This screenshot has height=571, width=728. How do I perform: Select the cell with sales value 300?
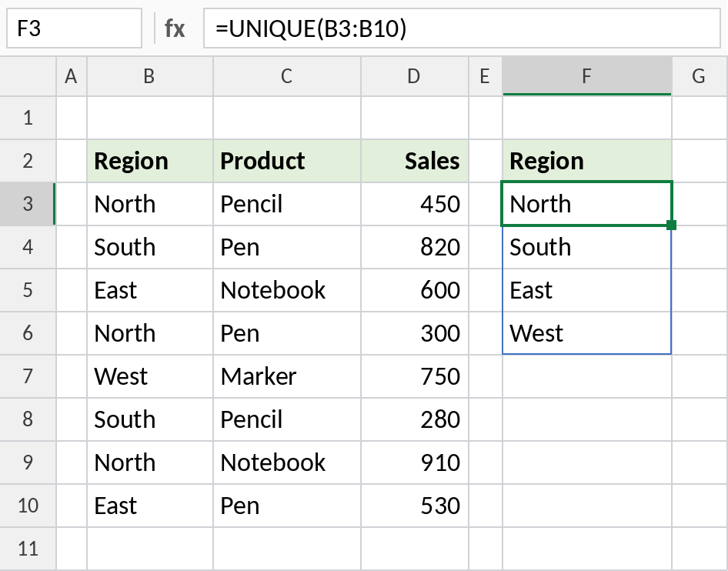click(415, 333)
